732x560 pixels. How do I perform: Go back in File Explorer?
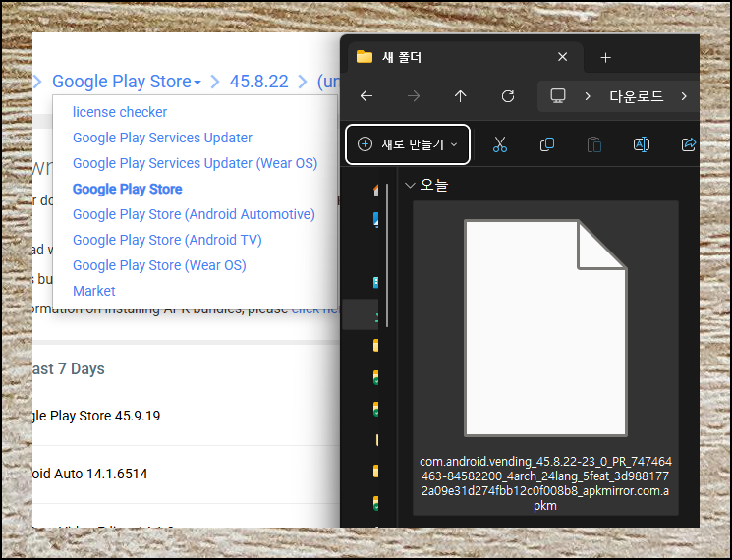[x=366, y=96]
